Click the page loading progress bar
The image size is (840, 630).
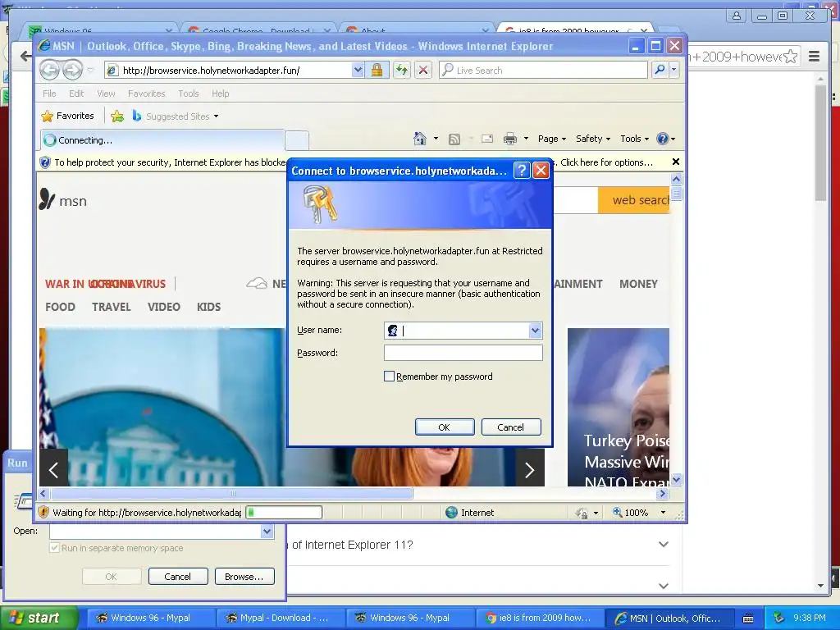[284, 513]
